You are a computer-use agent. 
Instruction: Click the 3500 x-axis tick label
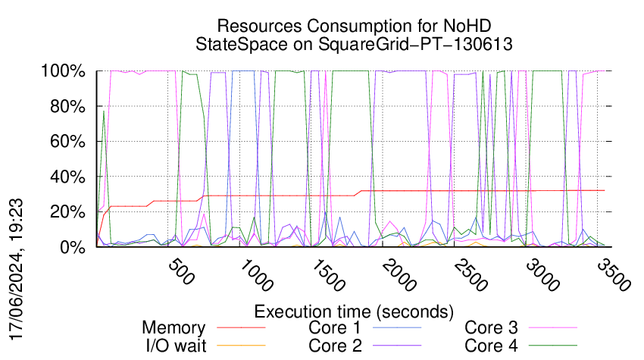pos(614,275)
